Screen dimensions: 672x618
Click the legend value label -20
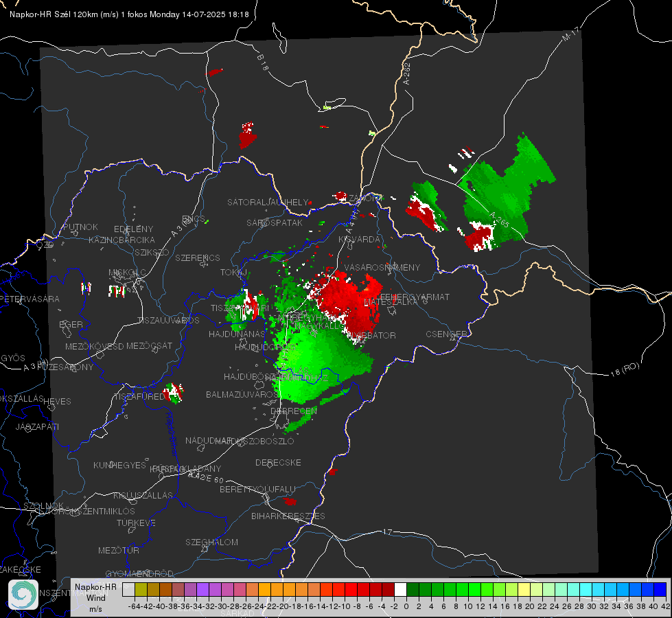pos(283,606)
